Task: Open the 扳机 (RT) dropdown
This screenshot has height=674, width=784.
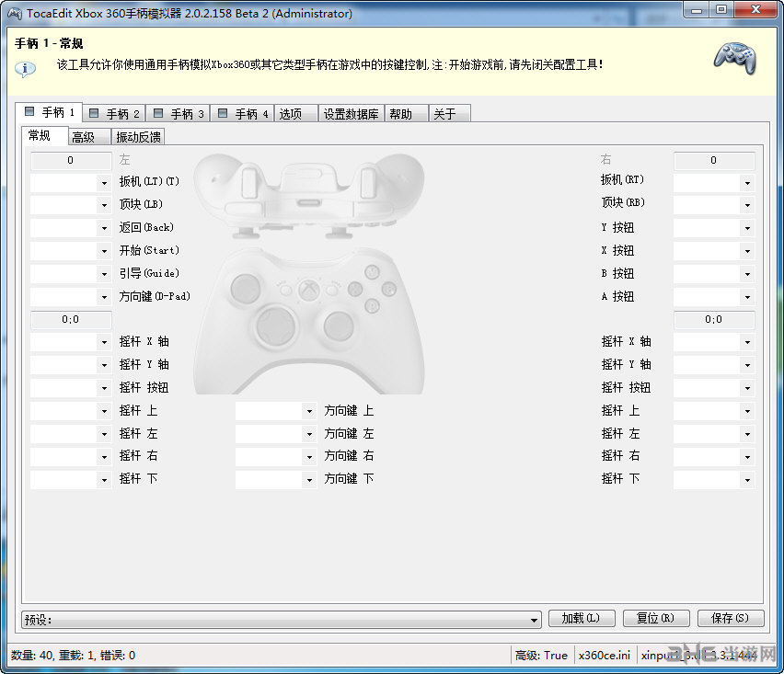Action: coord(714,183)
